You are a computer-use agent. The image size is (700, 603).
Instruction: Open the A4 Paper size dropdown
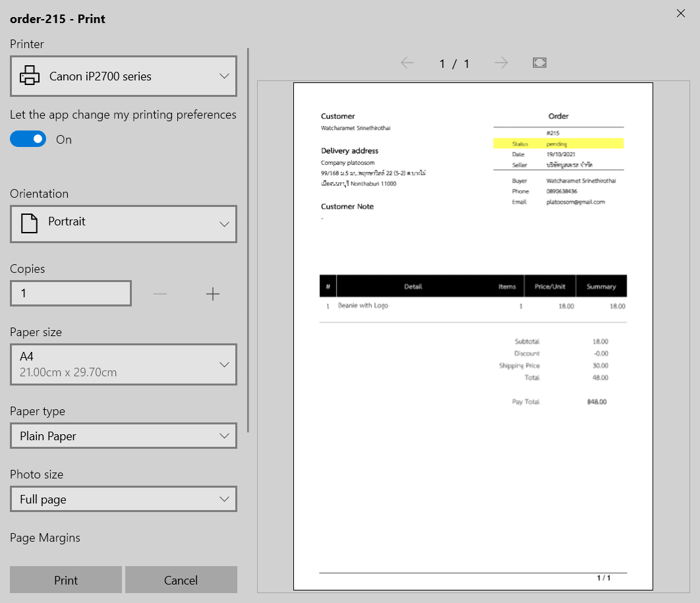pos(123,364)
